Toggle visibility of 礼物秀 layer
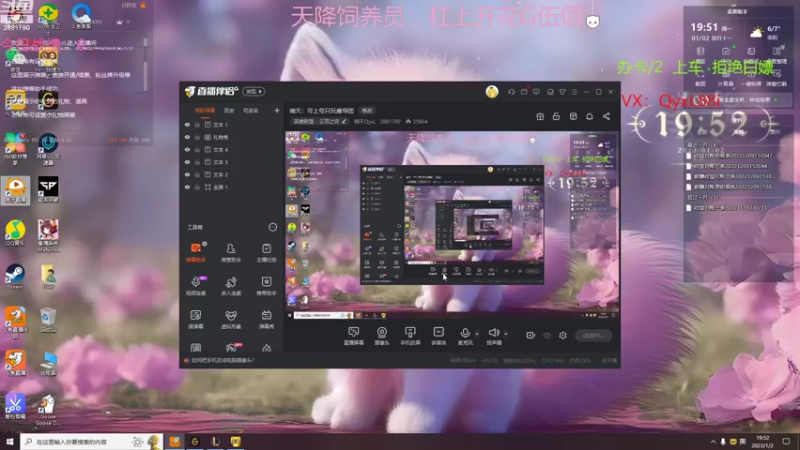Screen dimensions: 800x450 pyautogui.click(x=187, y=137)
